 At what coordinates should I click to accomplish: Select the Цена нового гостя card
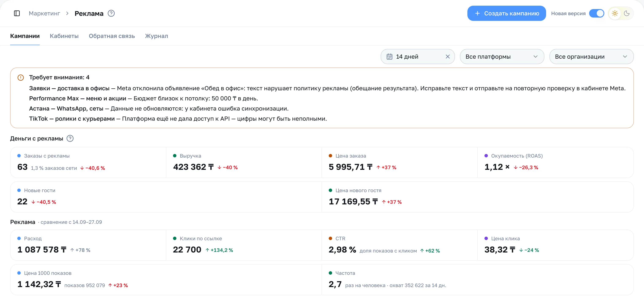pyautogui.click(x=478, y=197)
